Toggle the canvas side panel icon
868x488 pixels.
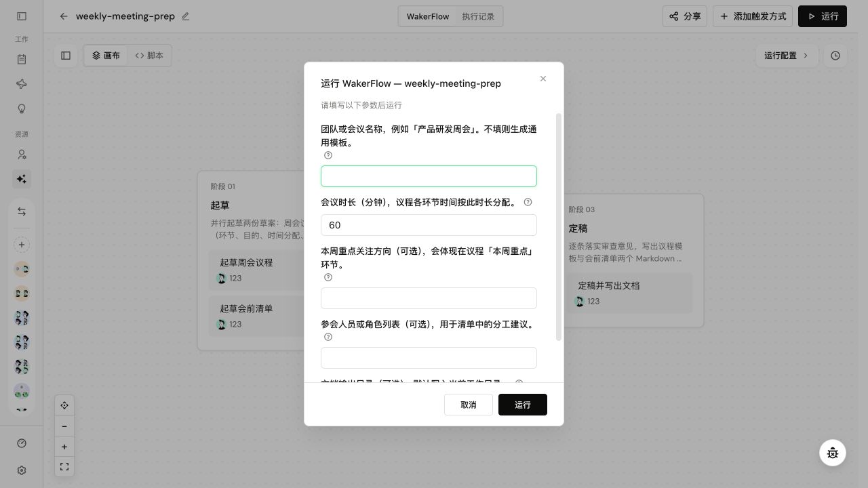pyautogui.click(x=66, y=56)
